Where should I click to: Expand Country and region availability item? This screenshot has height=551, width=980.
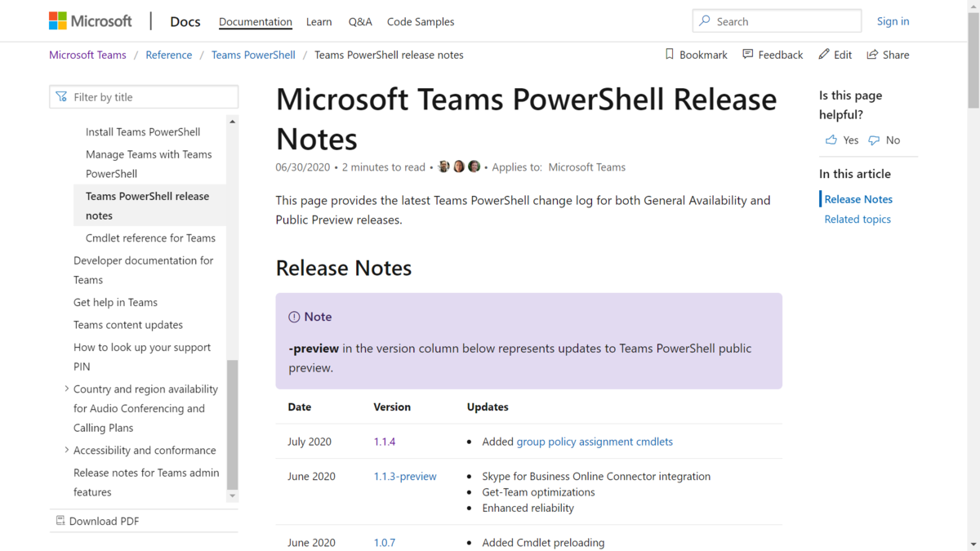click(x=67, y=389)
